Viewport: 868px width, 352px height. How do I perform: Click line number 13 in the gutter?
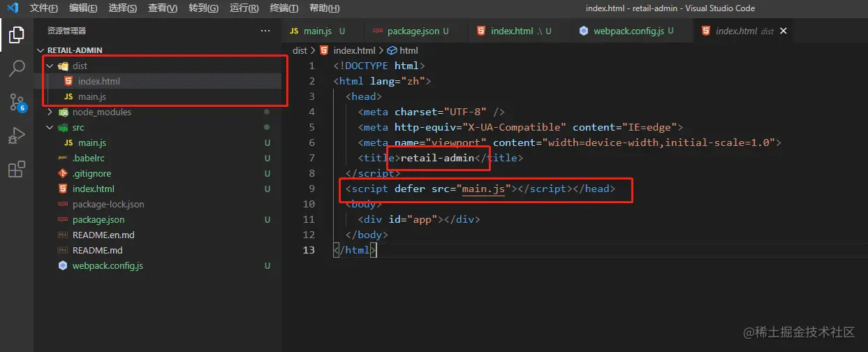tap(309, 250)
